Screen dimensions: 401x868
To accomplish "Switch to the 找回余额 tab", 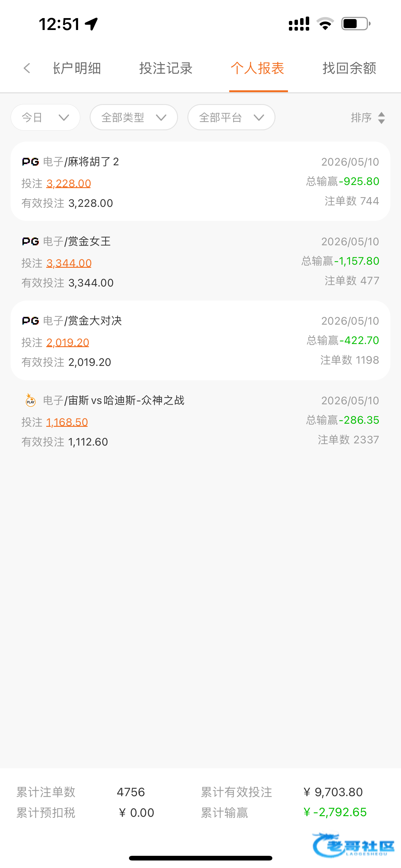I will [349, 68].
